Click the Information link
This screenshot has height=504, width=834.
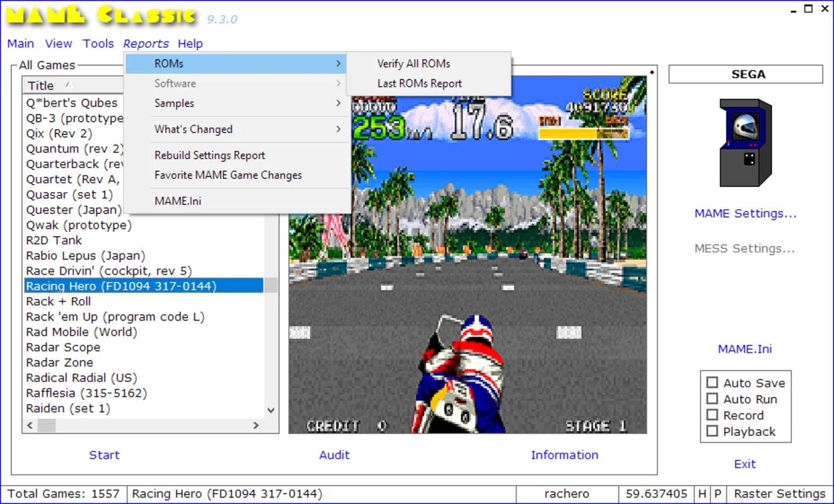click(564, 455)
